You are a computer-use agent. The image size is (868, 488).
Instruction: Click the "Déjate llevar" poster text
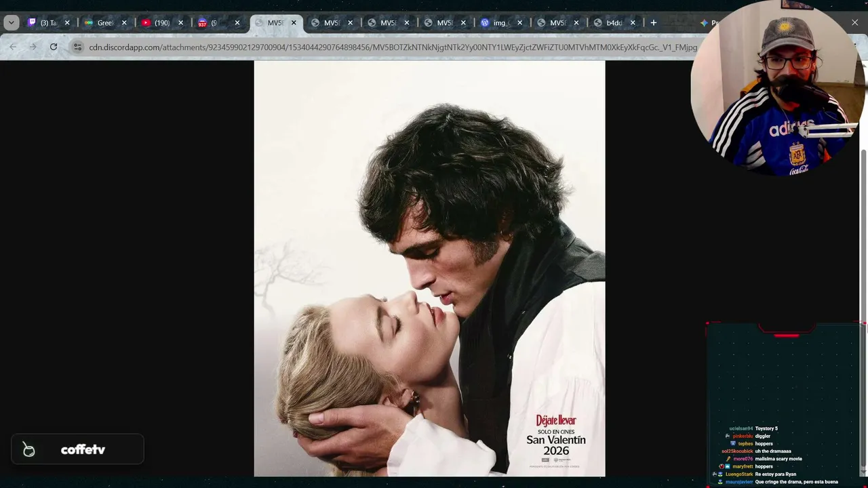coord(556,421)
